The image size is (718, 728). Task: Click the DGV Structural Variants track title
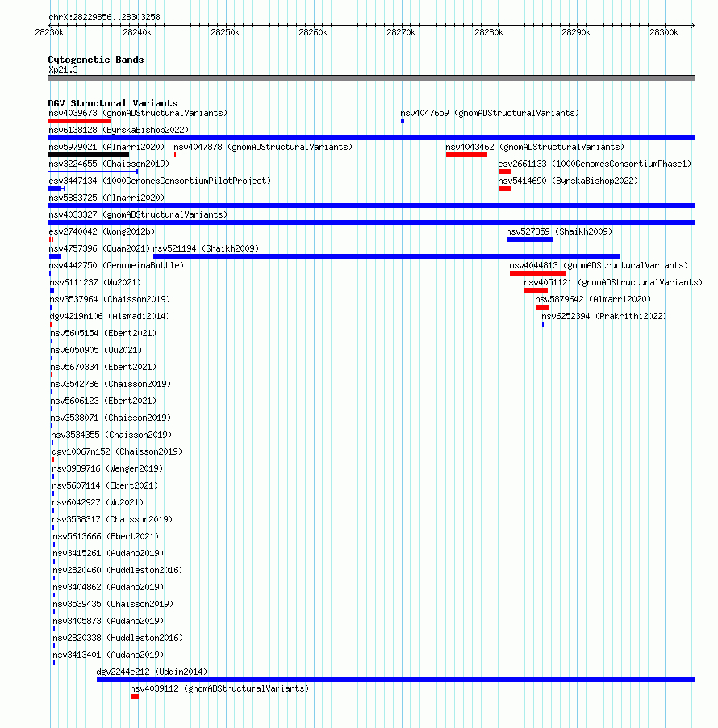pos(113,103)
